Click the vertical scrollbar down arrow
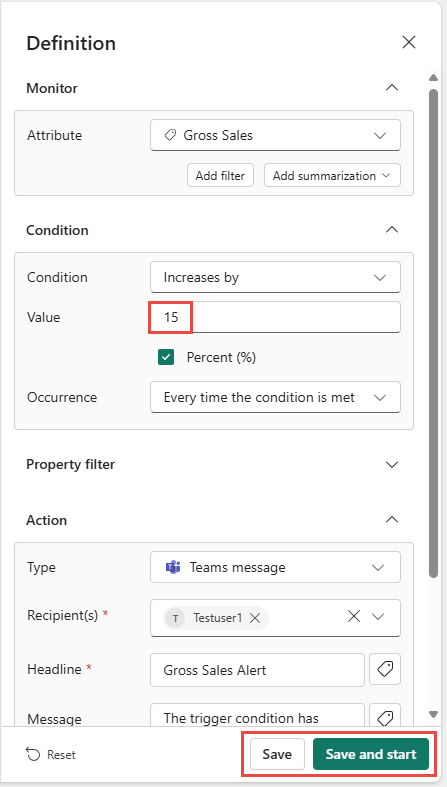This screenshot has width=447, height=787. click(434, 714)
